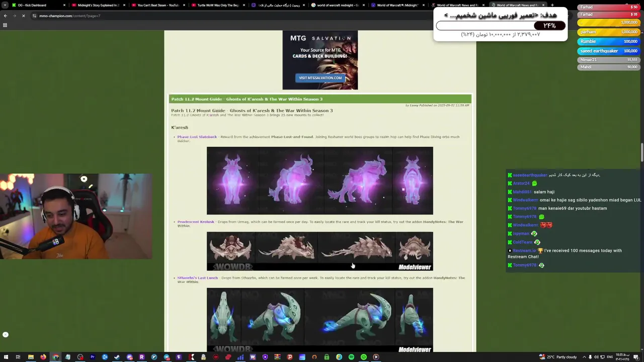Screen dimensions: 644x362
Task: Switch to World of Warcraft®: Midnight tab
Action: pyautogui.click(x=397, y=5)
